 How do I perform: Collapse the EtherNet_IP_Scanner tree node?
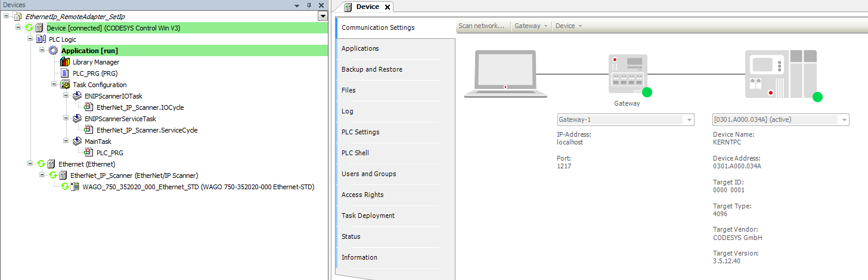[42, 176]
